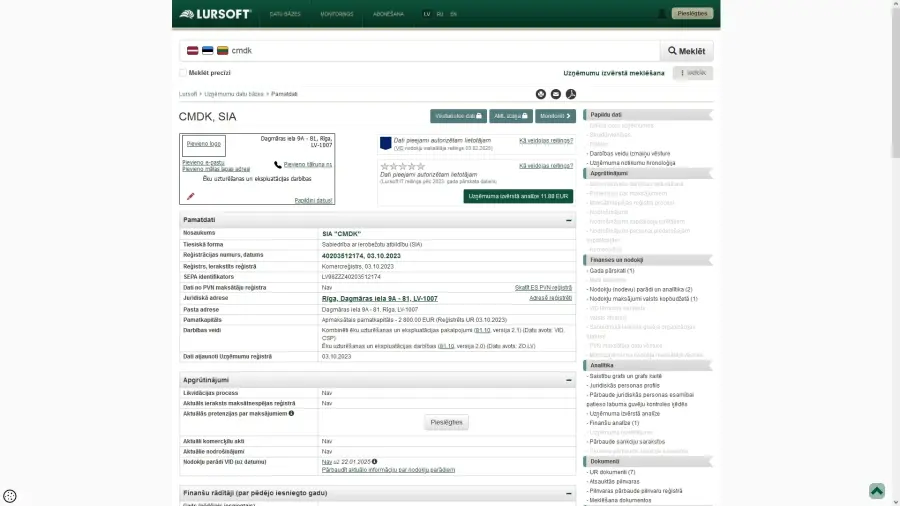Click Pieslēgties button in Apgrūtinājumi section
Image resolution: width=900 pixels, height=506 pixels.
click(x=446, y=422)
